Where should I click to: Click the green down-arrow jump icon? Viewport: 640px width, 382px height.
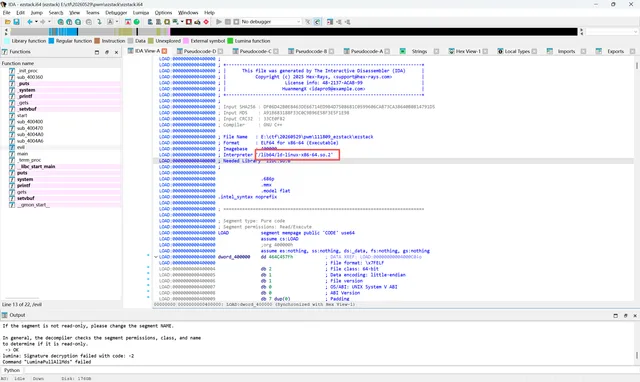[99, 22]
